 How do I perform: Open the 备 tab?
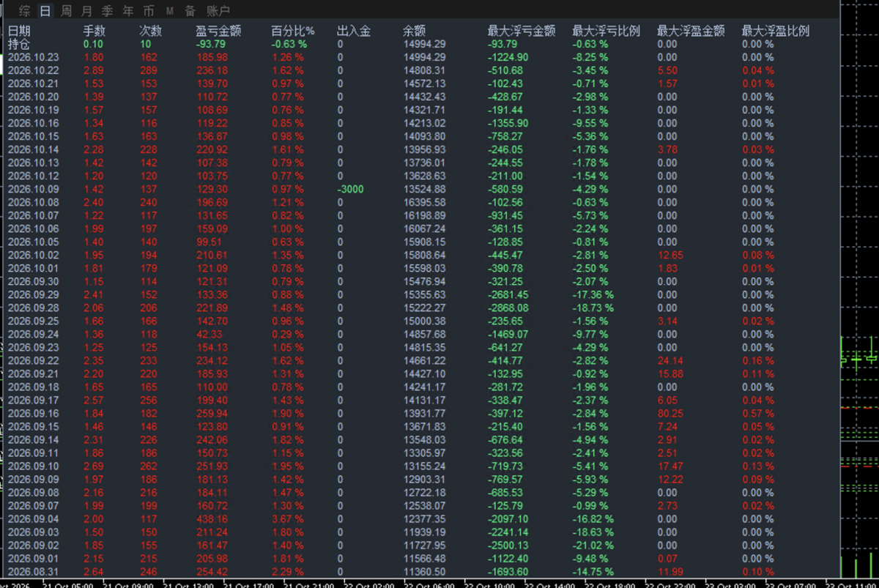[x=190, y=11]
